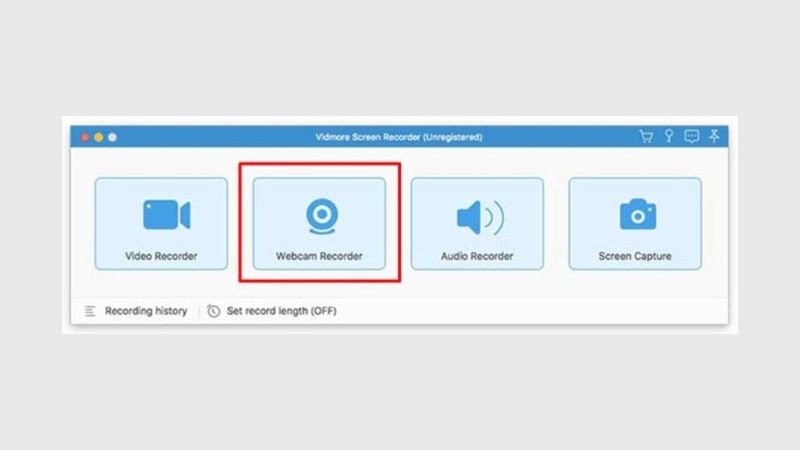Click the clock icon for record length
The height and width of the screenshot is (450, 800).
[x=213, y=311]
